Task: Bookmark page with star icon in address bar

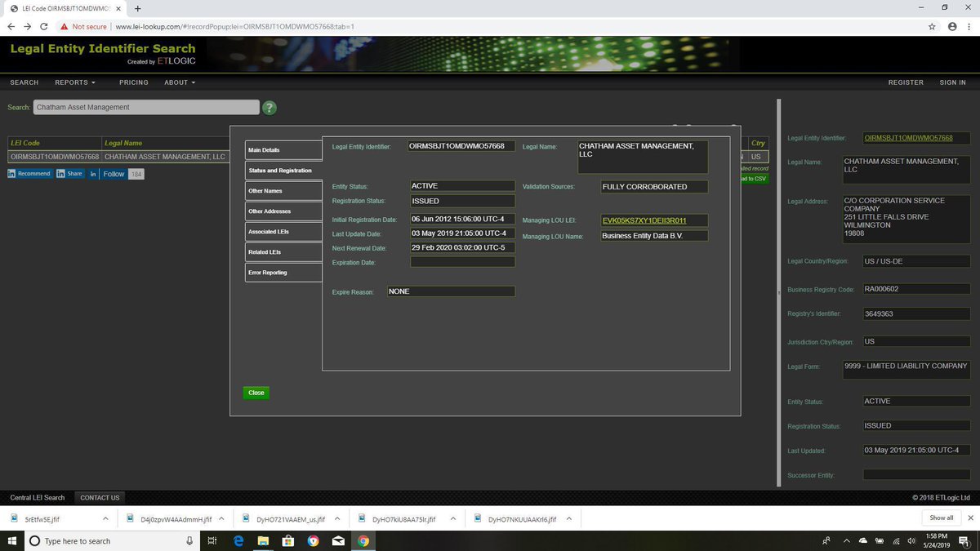Action: click(x=932, y=26)
